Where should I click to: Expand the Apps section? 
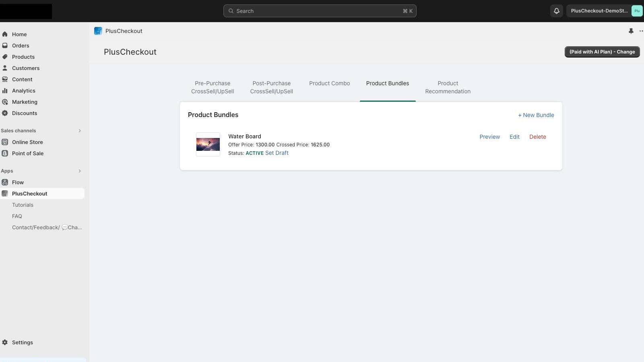point(79,171)
